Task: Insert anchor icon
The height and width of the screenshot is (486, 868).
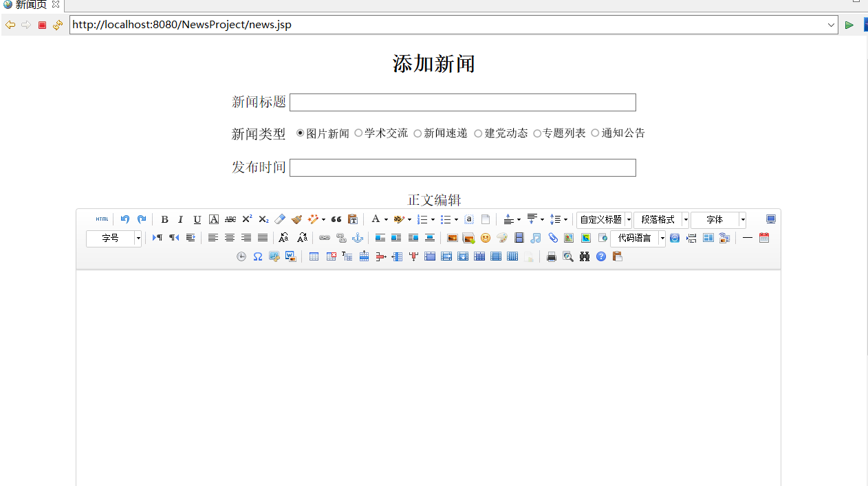Action: coord(358,238)
